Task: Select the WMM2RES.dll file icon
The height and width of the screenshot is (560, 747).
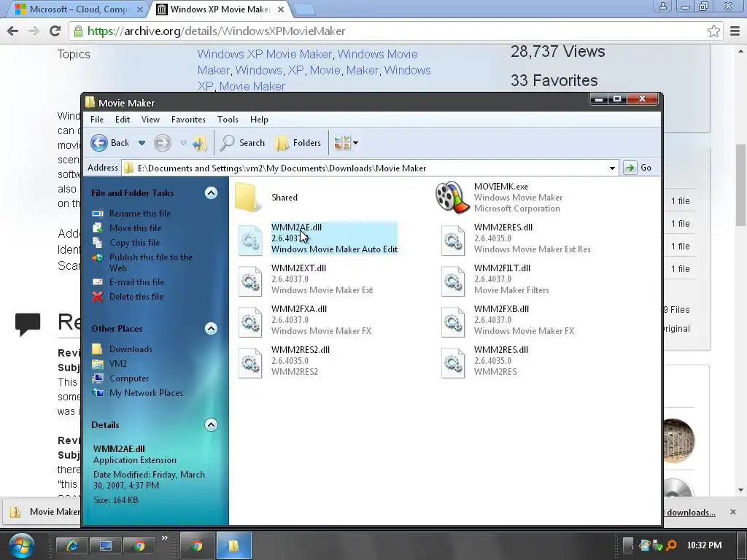Action: click(452, 363)
